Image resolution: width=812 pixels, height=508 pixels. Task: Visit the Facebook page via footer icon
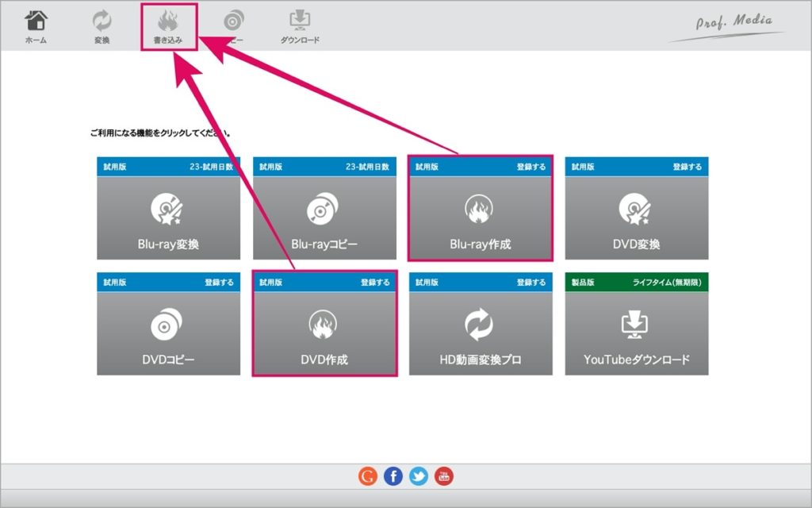(393, 476)
